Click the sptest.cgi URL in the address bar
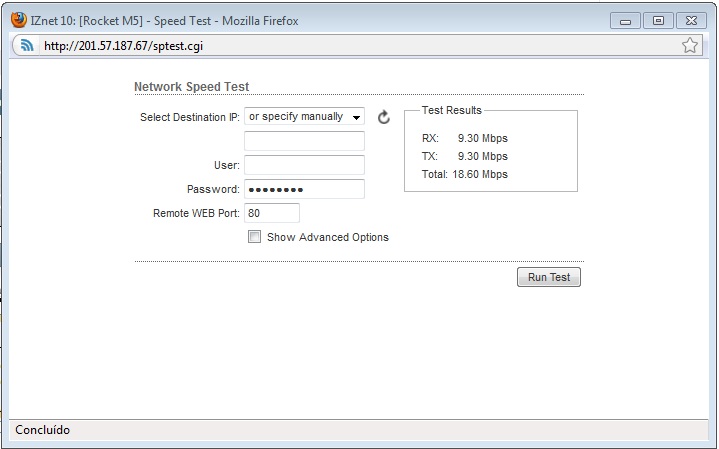The width and height of the screenshot is (719, 449). pos(123,46)
